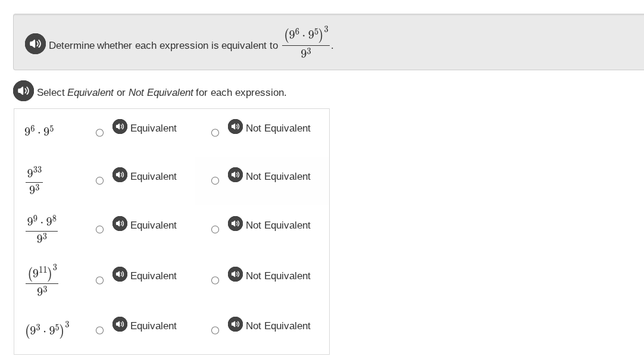Play audio for Equivalent in the 9^9·9^8/9^3 row

(120, 223)
